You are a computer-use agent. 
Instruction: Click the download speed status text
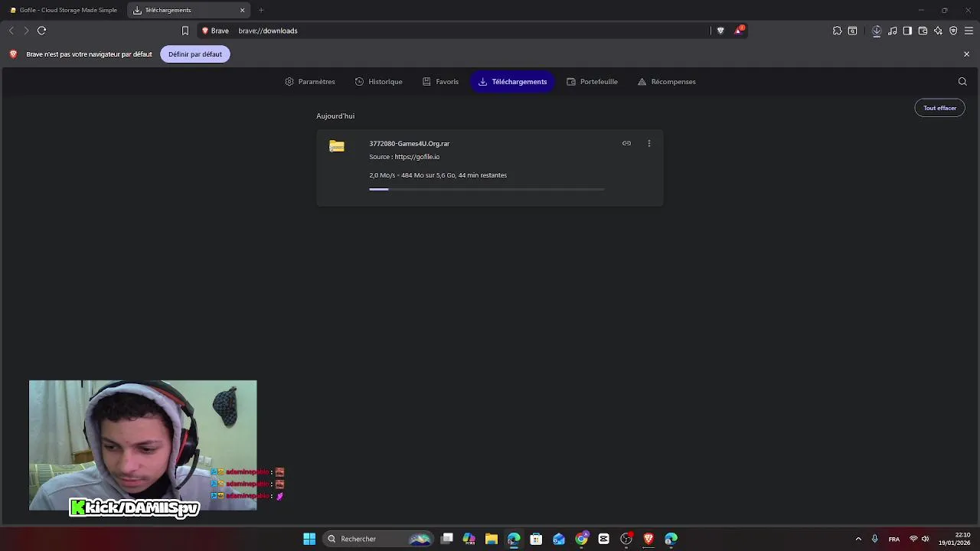click(438, 175)
